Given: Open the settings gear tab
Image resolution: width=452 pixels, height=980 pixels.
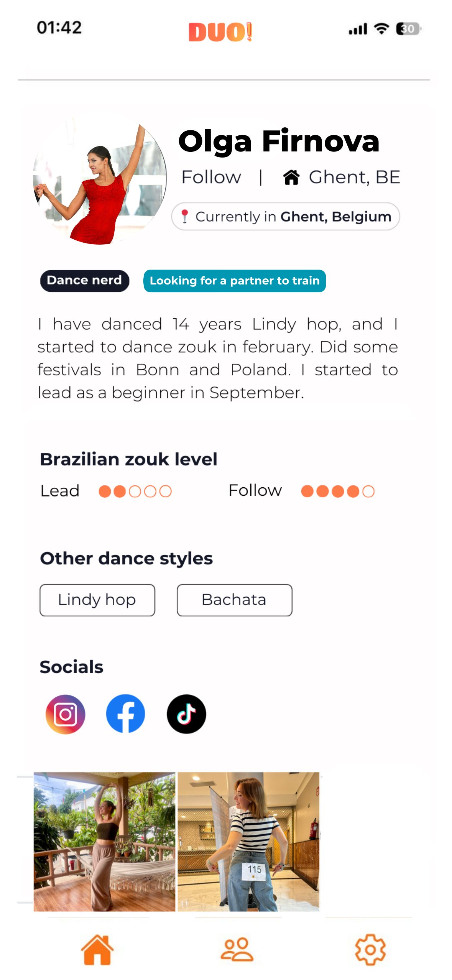Looking at the screenshot, I should coord(370,949).
